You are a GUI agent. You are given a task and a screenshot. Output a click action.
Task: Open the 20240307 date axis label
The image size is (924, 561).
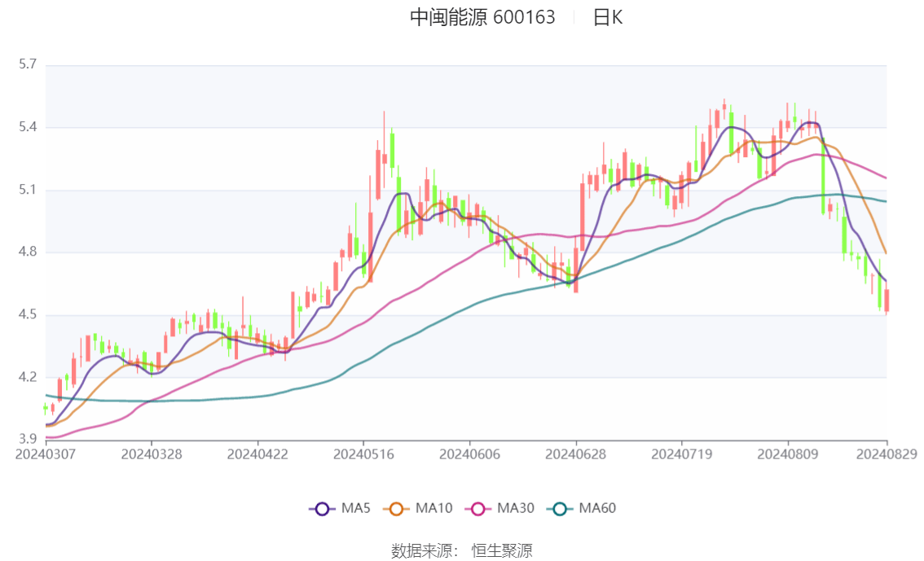[x=45, y=454]
